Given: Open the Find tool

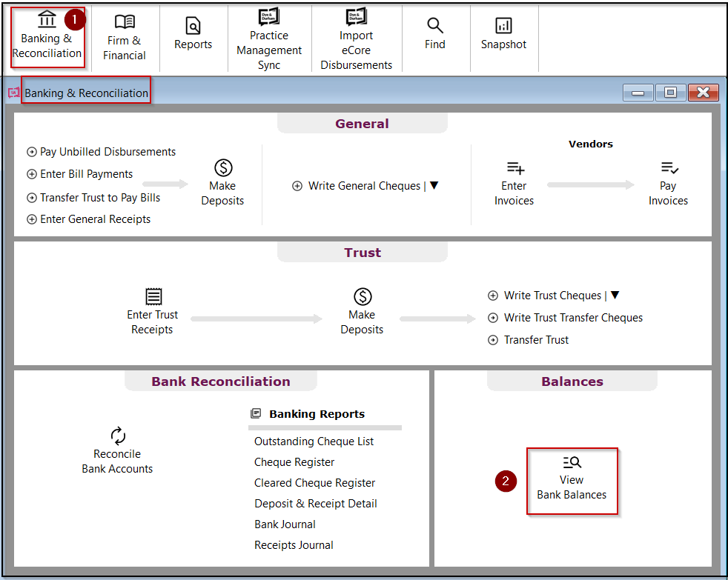Looking at the screenshot, I should pos(435,33).
